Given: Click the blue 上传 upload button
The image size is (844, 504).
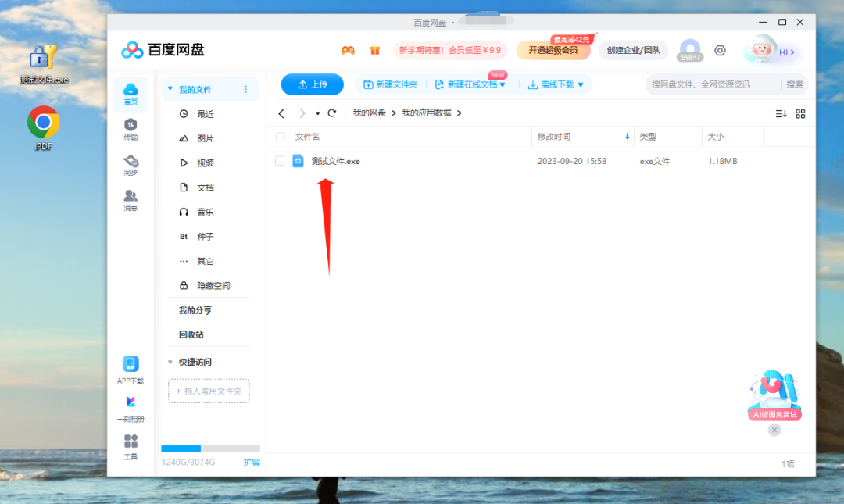Looking at the screenshot, I should [312, 84].
